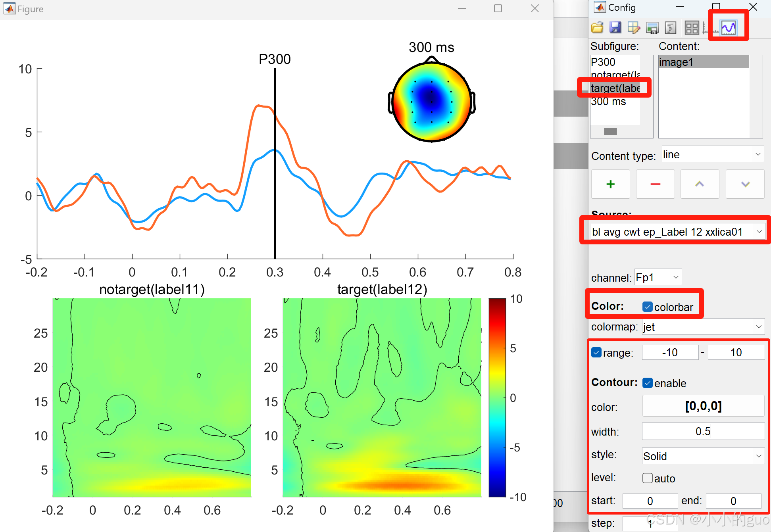Image resolution: width=771 pixels, height=532 pixels.
Task: Click the contour level end field
Action: click(x=733, y=501)
